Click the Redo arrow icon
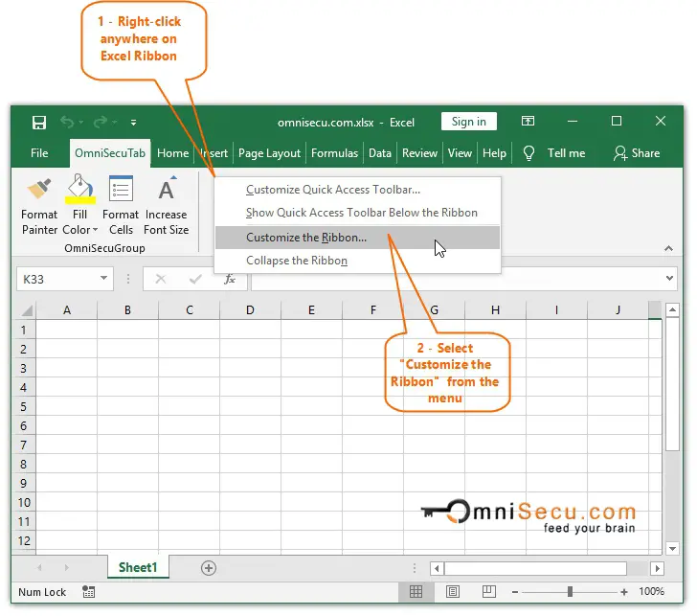The image size is (697, 616). pyautogui.click(x=101, y=122)
